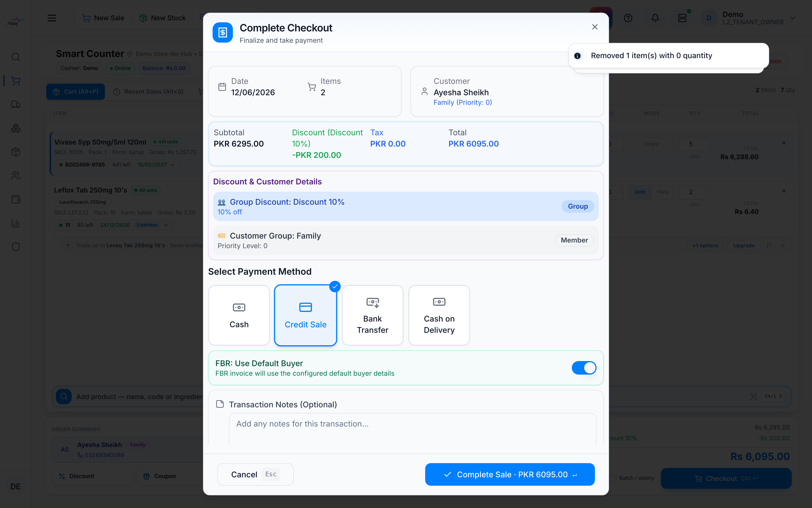Click the Online status badge
This screenshot has width=812, height=508.
[120, 68]
